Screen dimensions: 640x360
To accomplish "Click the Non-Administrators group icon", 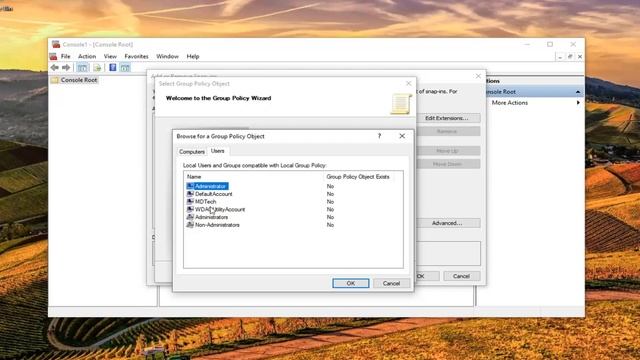I will tap(190, 225).
